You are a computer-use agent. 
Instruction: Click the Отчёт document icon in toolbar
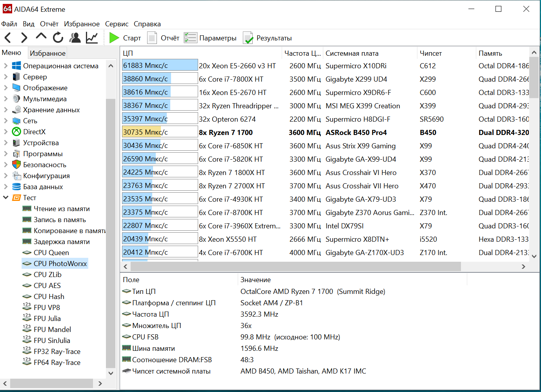[x=152, y=38]
